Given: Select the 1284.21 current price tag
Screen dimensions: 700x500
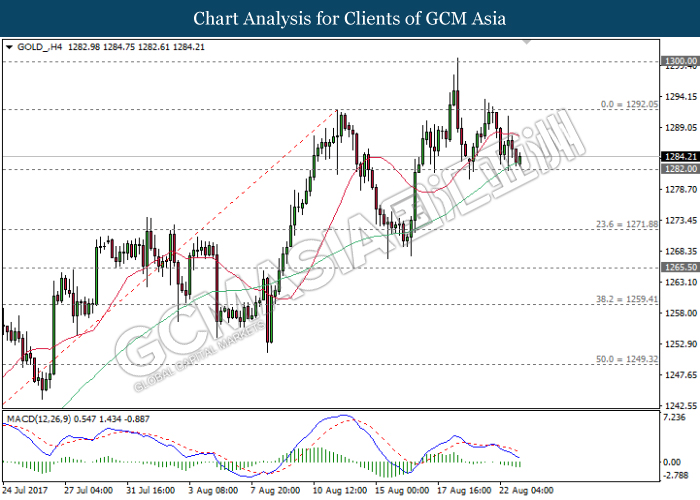Looking at the screenshot, I should coord(681,156).
